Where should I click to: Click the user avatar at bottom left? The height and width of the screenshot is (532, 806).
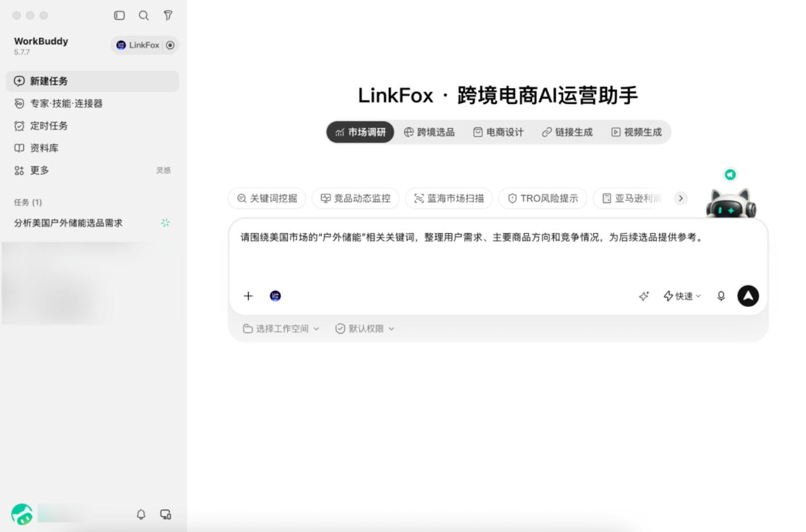tap(22, 514)
